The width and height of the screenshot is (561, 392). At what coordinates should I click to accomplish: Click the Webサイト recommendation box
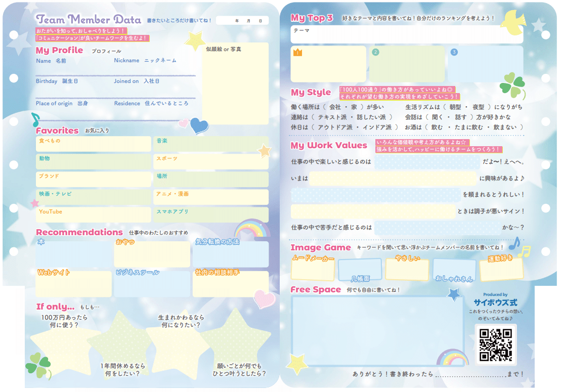(74, 284)
